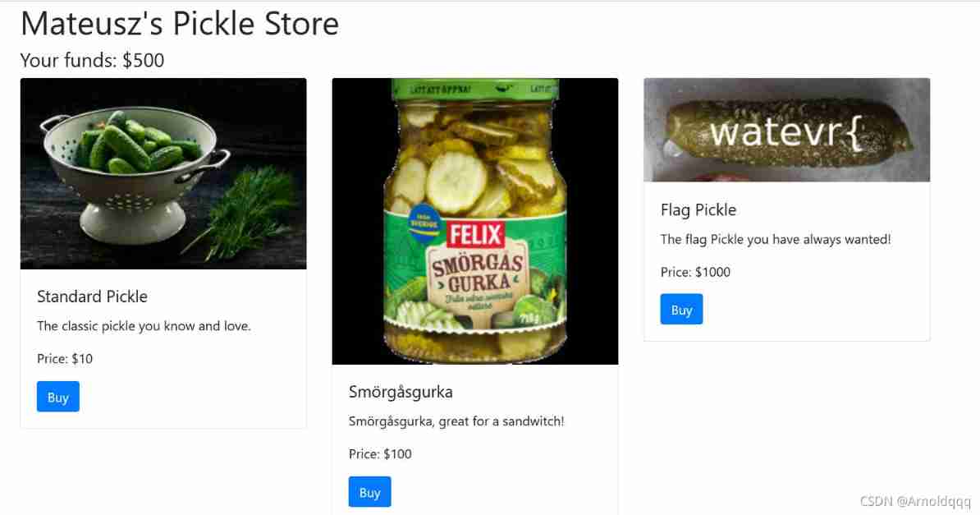Screen dimensions: 980x515
Task: Buy the Standard Pickle
Action: coord(58,397)
